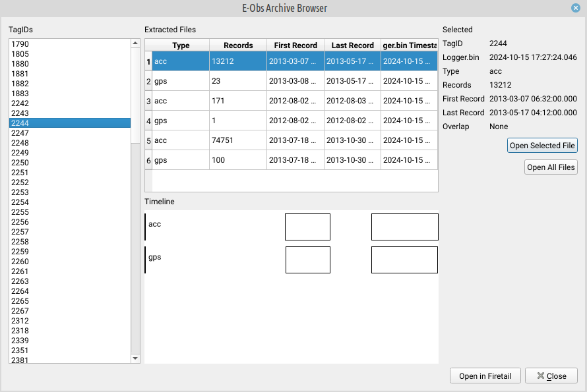Click TagIDs list scroll down arrow
The width and height of the screenshot is (587, 392).
point(135,358)
